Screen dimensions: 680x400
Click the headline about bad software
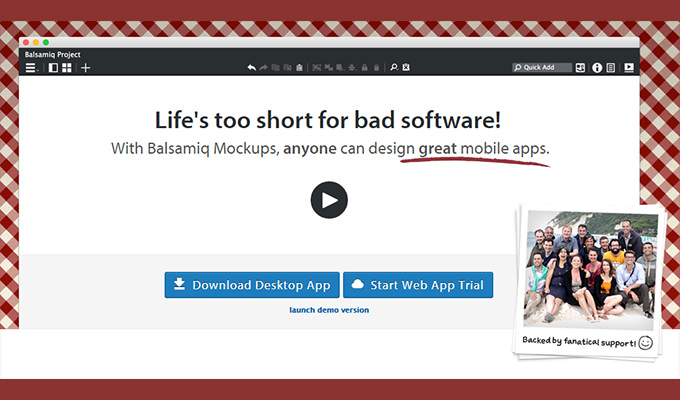tap(328, 120)
